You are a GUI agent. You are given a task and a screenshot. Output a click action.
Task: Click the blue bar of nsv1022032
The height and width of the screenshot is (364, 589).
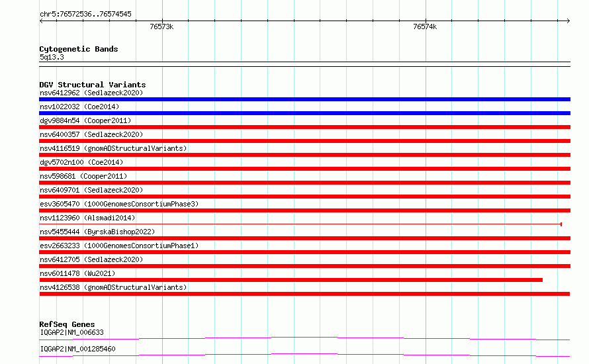[304, 113]
